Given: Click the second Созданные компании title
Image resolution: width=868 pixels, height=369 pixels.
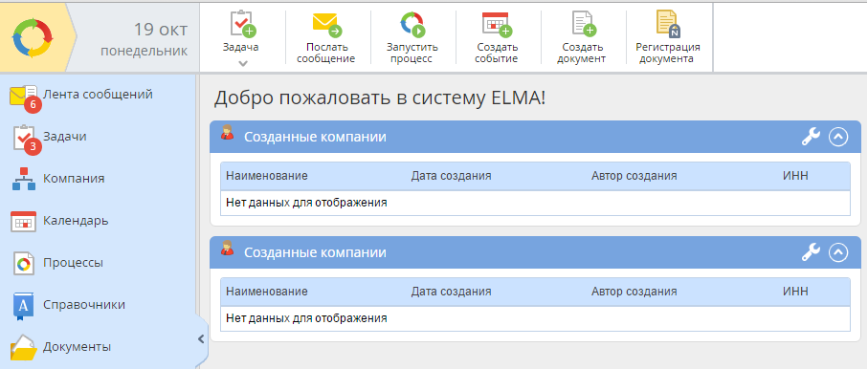Looking at the screenshot, I should [315, 252].
